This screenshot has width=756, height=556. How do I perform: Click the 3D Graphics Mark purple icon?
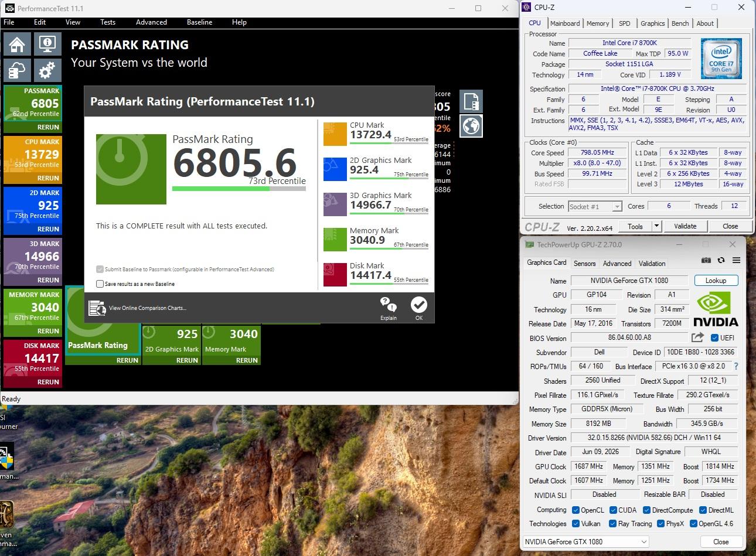(335, 204)
